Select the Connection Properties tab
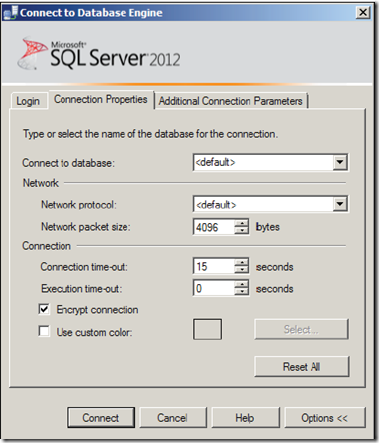The width and height of the screenshot is (379, 443). pyautogui.click(x=101, y=99)
